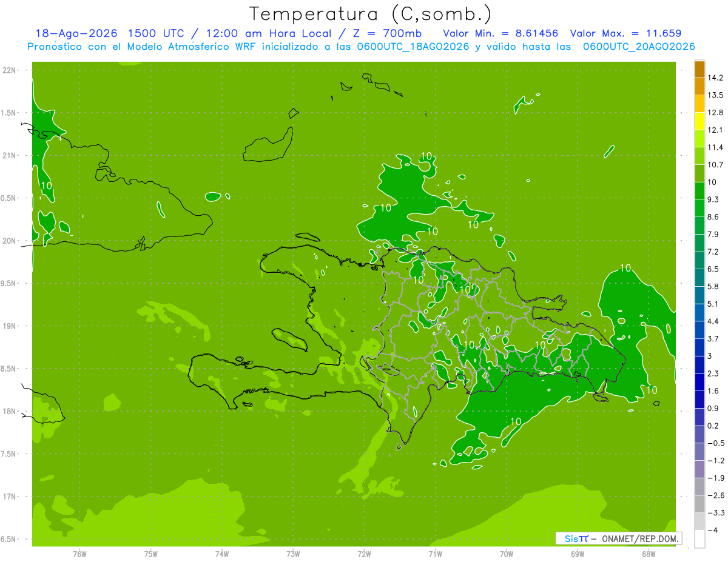Image resolution: width=728 pixels, height=562 pixels.
Task: Click color bar value "12.1"
Action: tap(716, 130)
